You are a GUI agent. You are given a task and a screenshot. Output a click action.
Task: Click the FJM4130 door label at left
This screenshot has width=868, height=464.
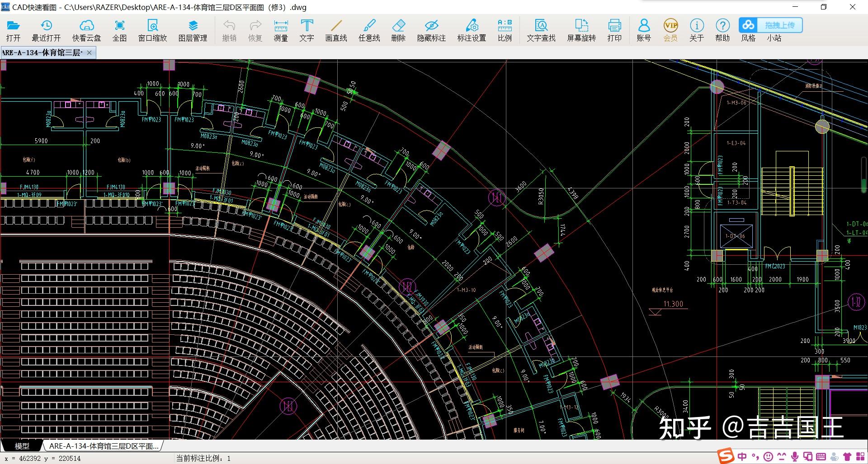click(29, 187)
